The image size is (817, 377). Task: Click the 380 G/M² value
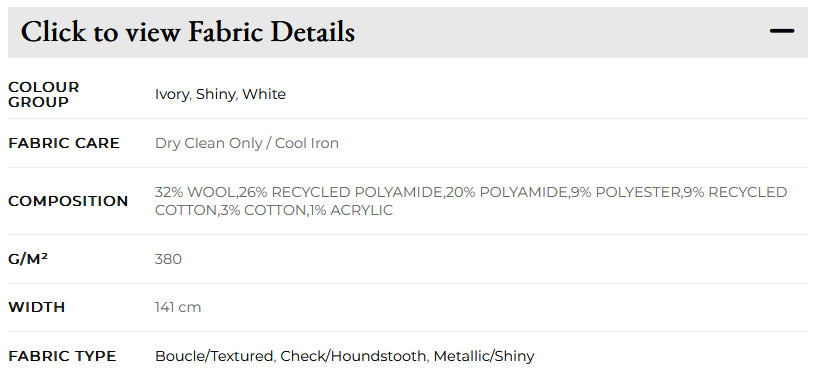click(x=168, y=259)
